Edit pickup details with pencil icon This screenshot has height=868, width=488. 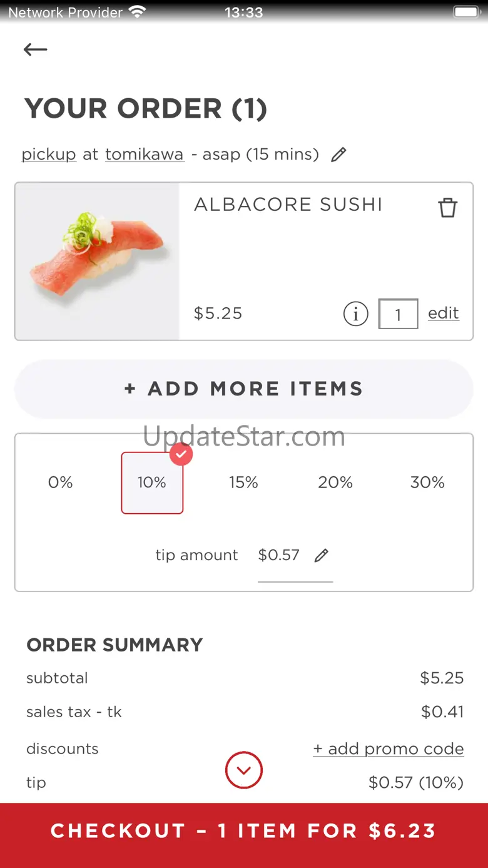tap(338, 155)
